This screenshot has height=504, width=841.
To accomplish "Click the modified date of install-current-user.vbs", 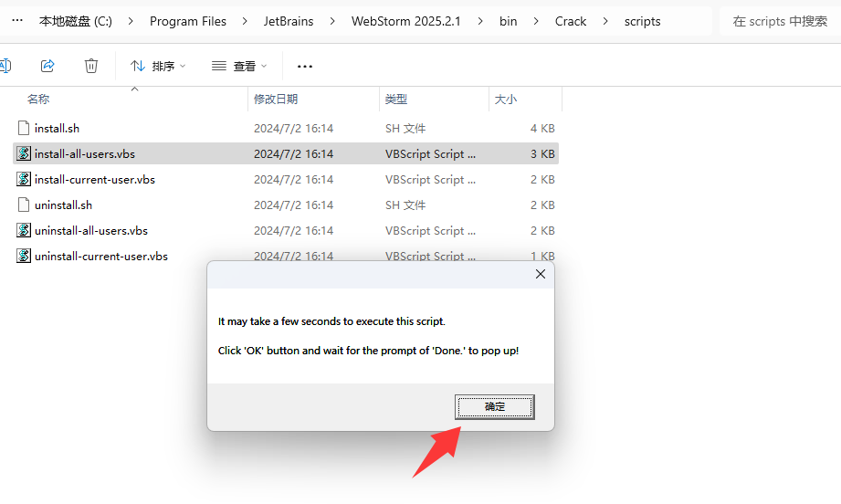I will 293,179.
